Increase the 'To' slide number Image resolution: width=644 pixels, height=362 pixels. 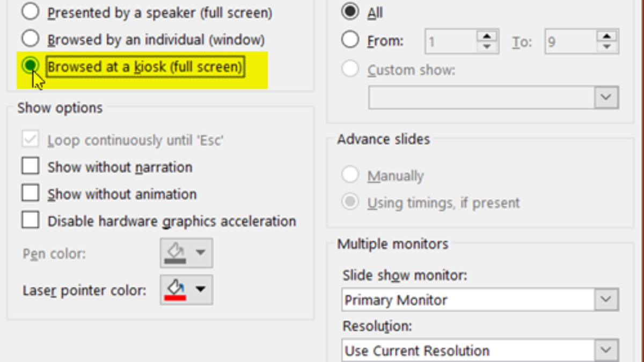point(607,36)
